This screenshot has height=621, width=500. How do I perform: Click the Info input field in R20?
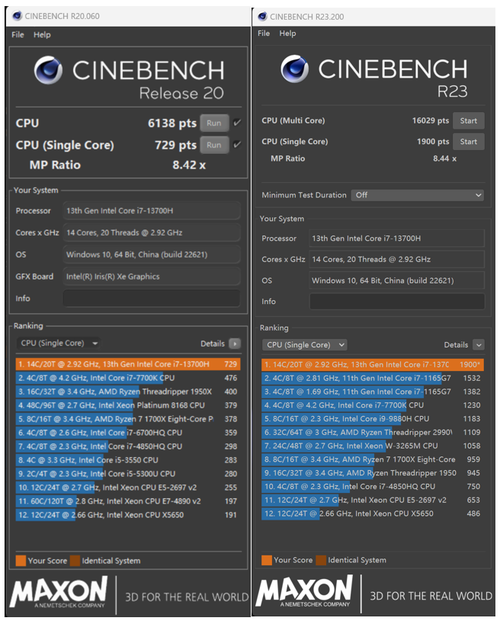(x=151, y=298)
